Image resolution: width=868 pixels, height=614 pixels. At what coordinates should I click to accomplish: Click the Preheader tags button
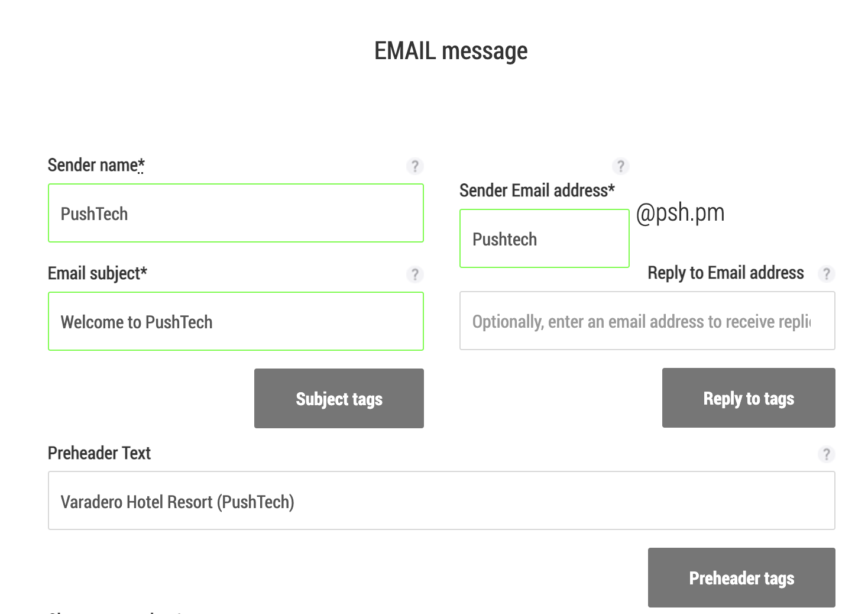[741, 577]
